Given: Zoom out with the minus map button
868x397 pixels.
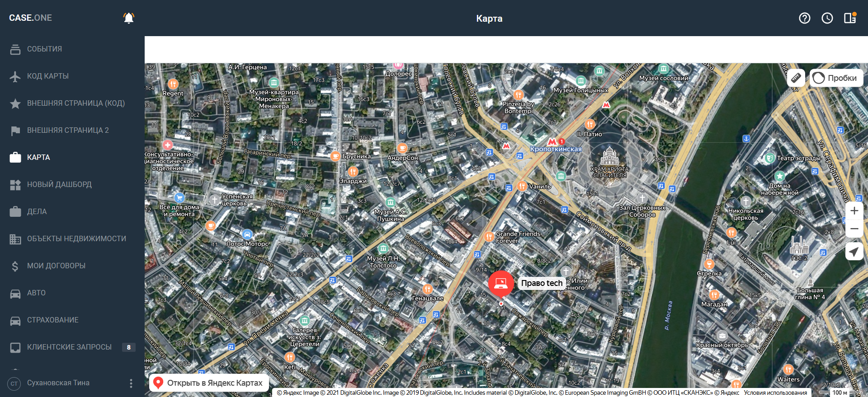Looking at the screenshot, I should click(x=854, y=229).
